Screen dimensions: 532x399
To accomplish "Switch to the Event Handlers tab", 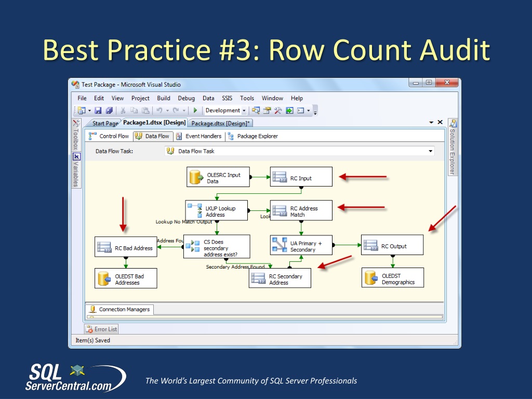I will tap(199, 136).
